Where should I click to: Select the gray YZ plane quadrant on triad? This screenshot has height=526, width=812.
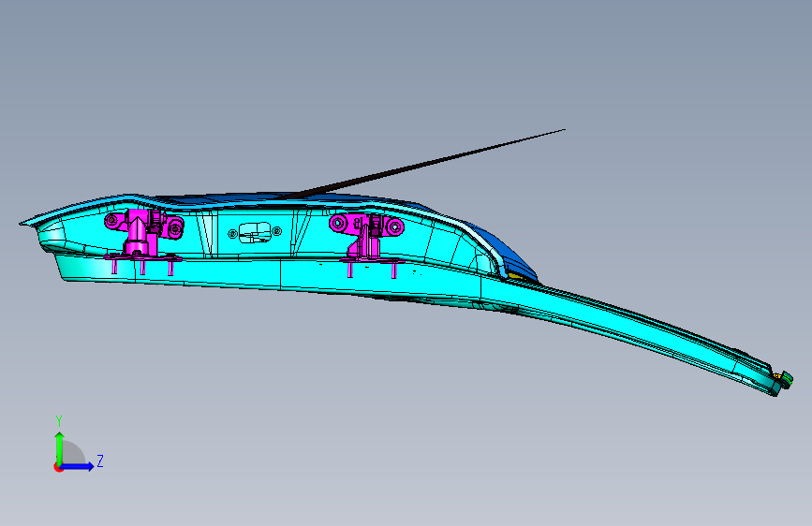coord(72,454)
